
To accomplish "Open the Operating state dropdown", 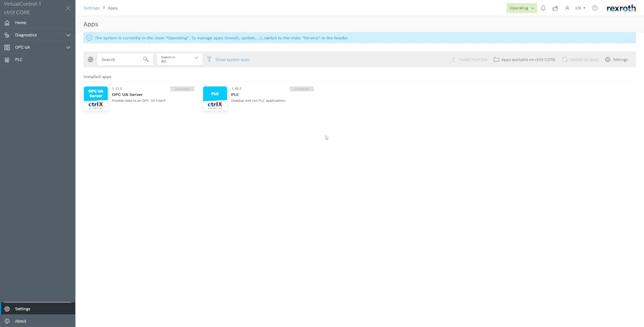I will 521,8.
